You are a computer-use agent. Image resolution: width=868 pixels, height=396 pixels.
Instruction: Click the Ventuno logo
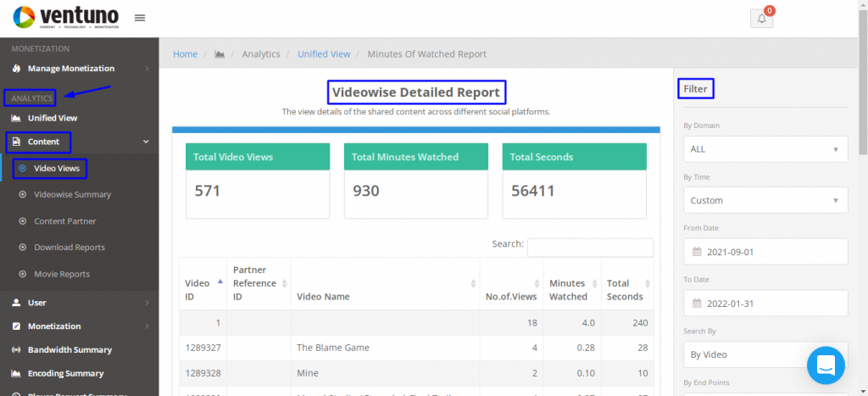coord(66,18)
